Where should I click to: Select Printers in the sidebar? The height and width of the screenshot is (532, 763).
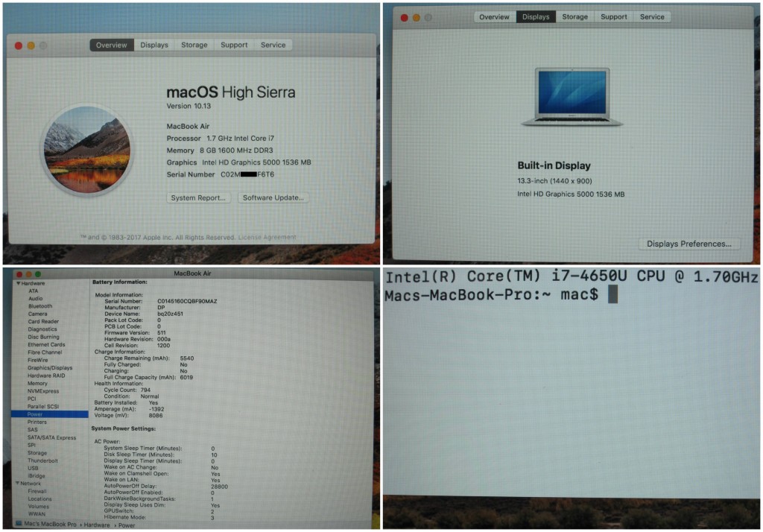37,422
